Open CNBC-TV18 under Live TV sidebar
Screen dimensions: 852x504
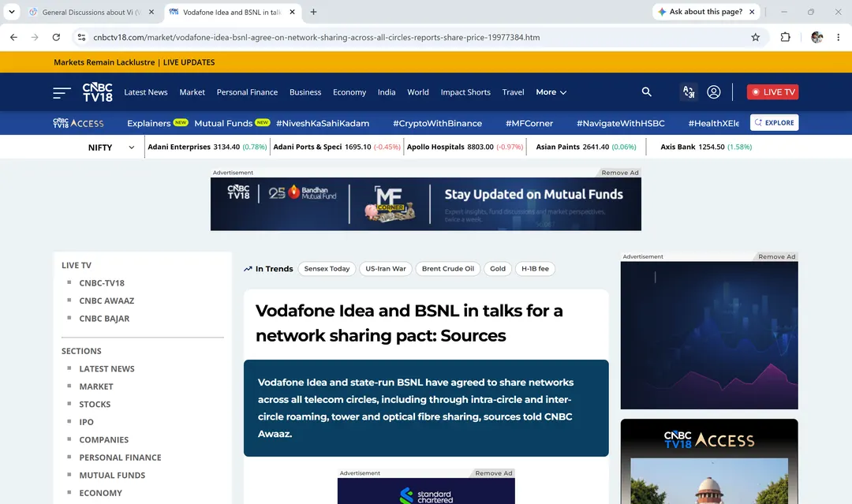click(102, 283)
